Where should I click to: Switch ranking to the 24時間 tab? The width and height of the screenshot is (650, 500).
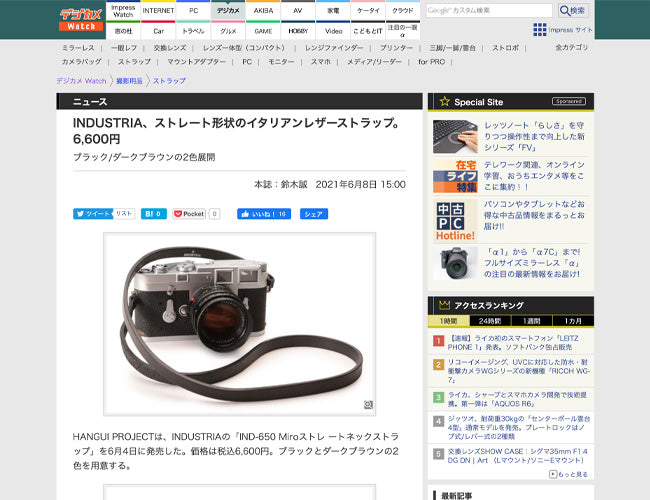[x=489, y=321]
